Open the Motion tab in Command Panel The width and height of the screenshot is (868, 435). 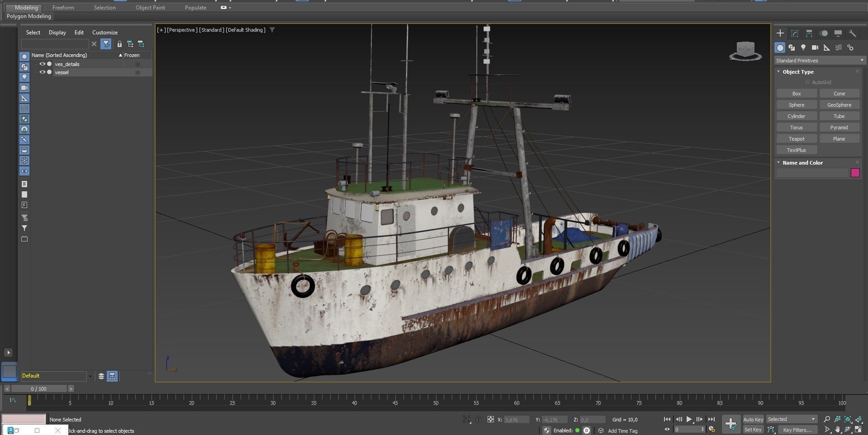824,33
